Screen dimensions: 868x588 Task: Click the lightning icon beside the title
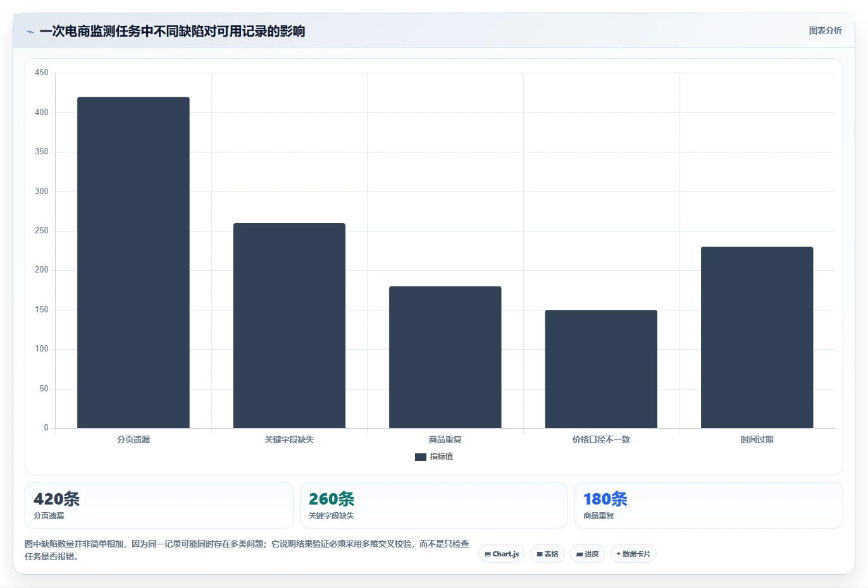coord(30,32)
